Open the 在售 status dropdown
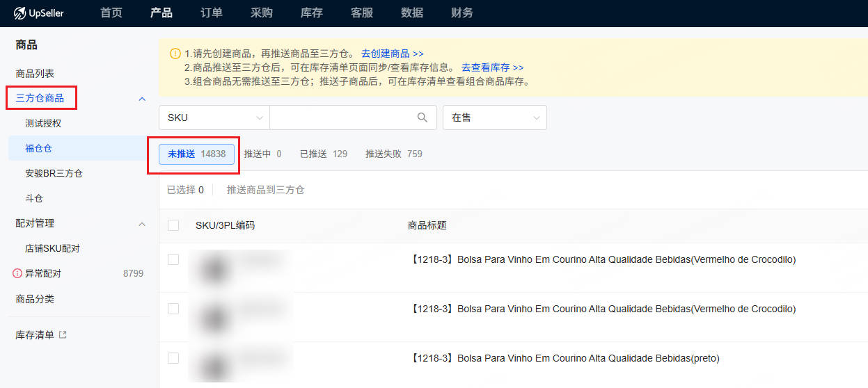The image size is (868, 388). point(494,118)
